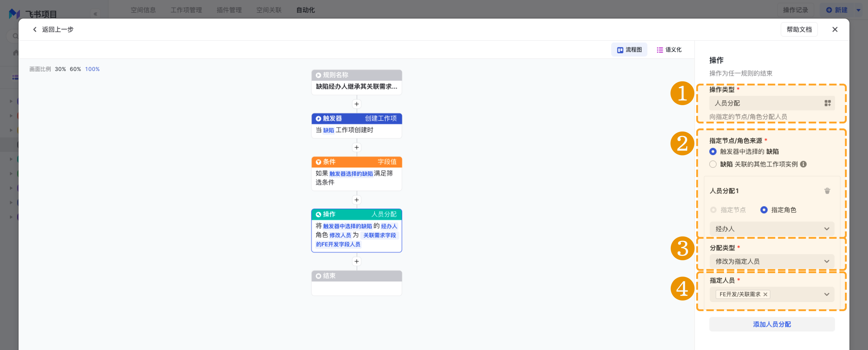The image size is (868, 350).
Task: Switch to 流程图 flowchart view
Action: (x=629, y=50)
